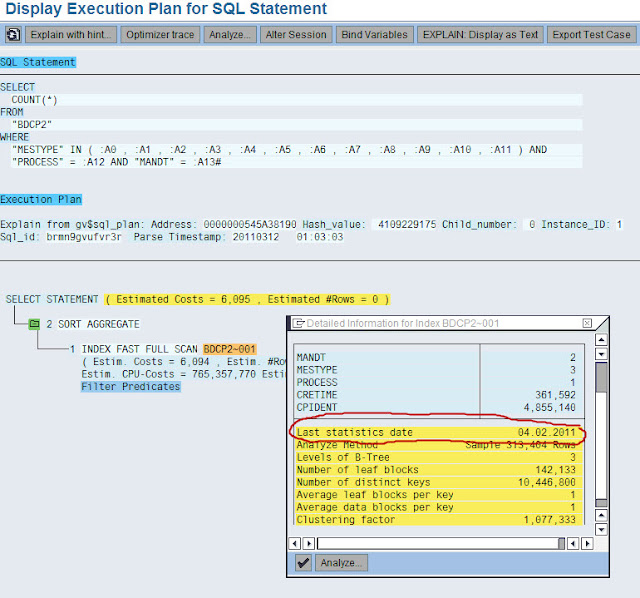
Task: Open Alter Session
Action: [x=296, y=35]
